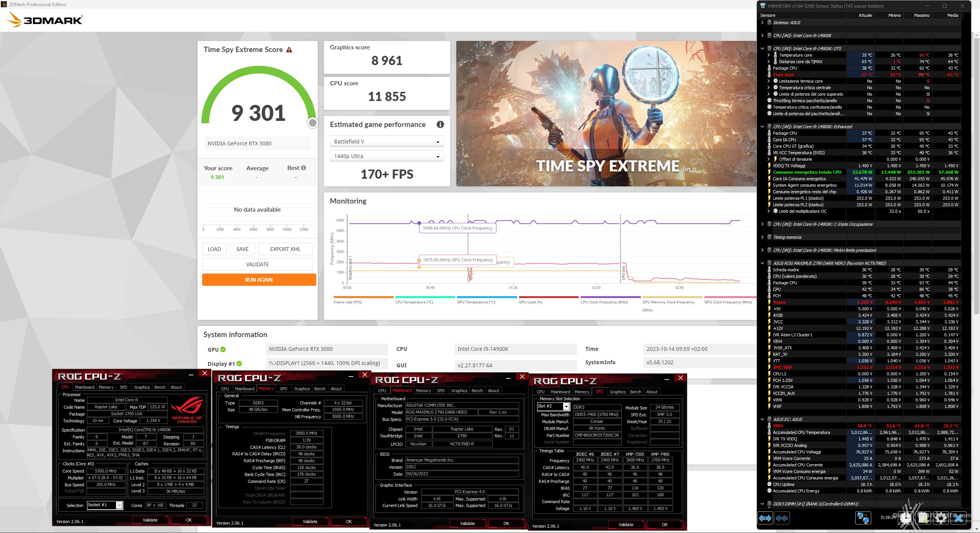Click the warning triangle beside Time Spy Extreme Score
Viewport: 980px width, 533px height.
pyautogui.click(x=289, y=50)
